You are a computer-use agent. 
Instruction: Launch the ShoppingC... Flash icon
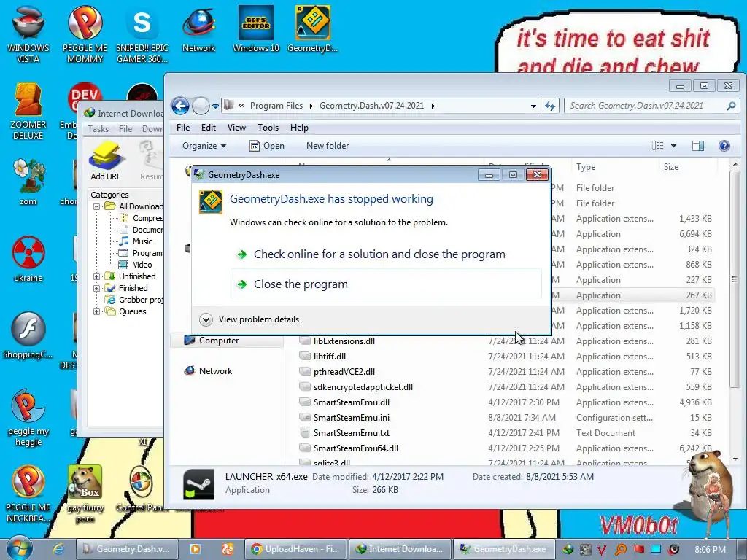(28, 335)
